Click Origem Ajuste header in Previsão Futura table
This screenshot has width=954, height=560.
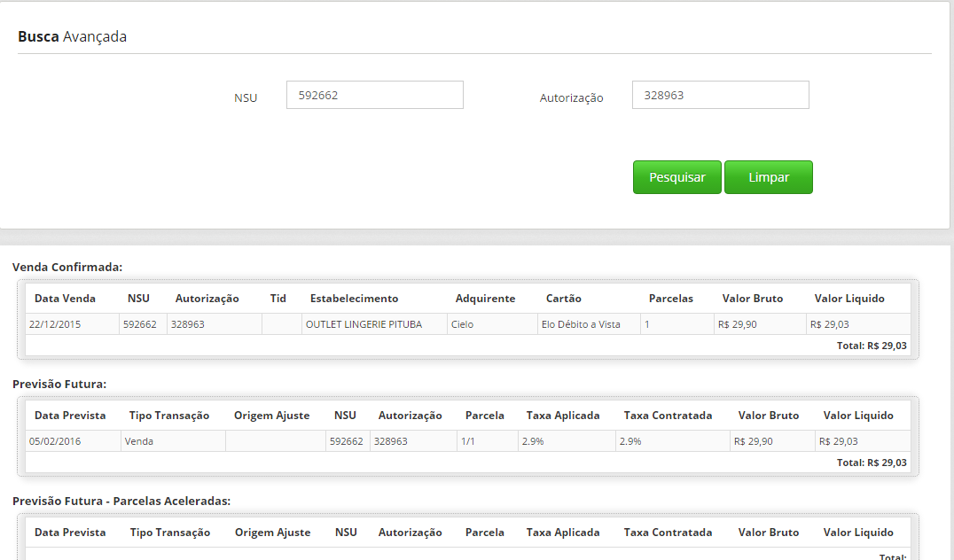coord(272,416)
